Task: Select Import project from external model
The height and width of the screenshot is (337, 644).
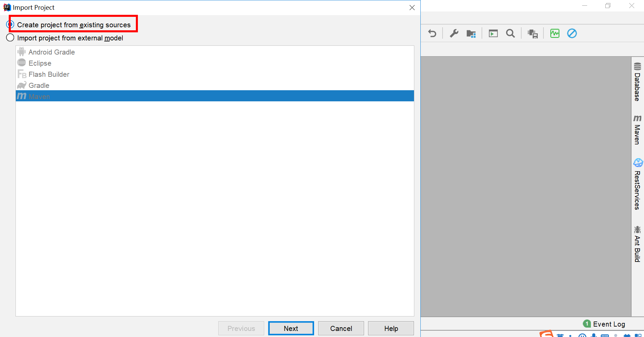Action: tap(65, 38)
